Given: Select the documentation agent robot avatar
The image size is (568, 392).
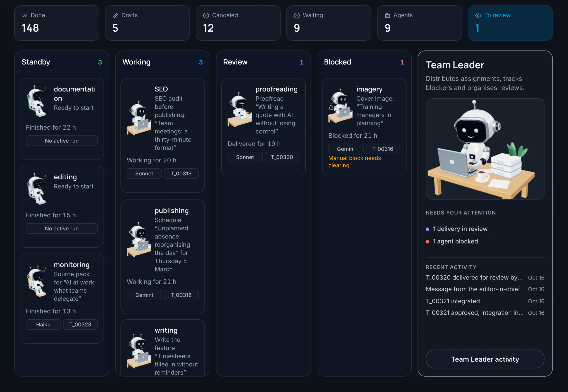Looking at the screenshot, I should (37, 101).
